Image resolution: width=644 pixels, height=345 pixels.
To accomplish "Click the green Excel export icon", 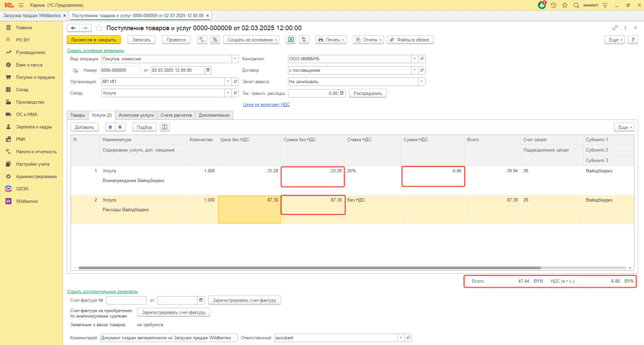I will click(291, 40).
